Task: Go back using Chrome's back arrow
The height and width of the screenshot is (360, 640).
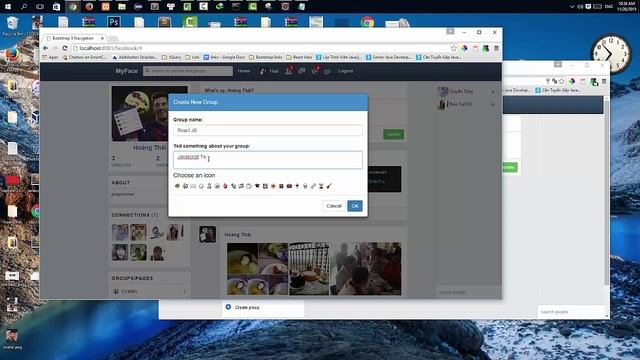Action: (x=46, y=48)
